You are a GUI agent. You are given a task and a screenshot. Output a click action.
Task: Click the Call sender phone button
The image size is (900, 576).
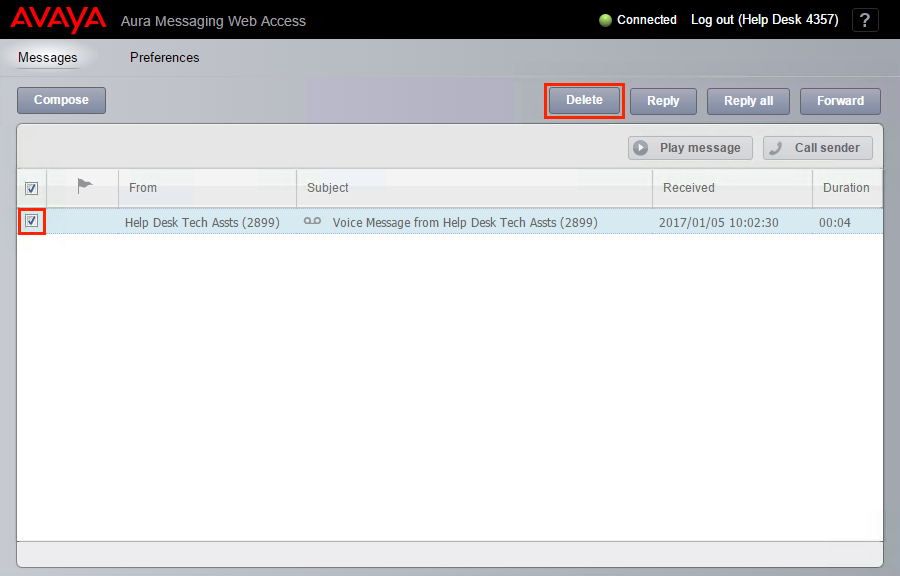click(817, 148)
